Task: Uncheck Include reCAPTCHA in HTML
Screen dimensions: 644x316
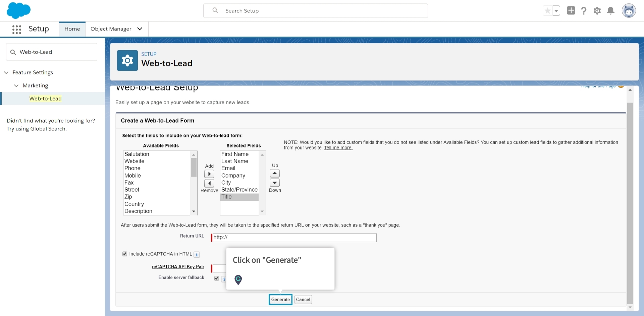Action: click(124, 254)
